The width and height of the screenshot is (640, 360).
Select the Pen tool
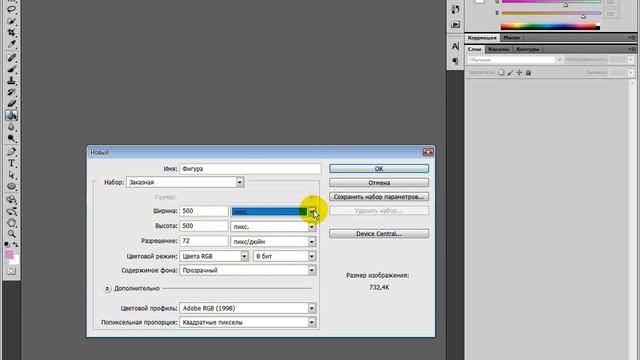click(x=11, y=152)
